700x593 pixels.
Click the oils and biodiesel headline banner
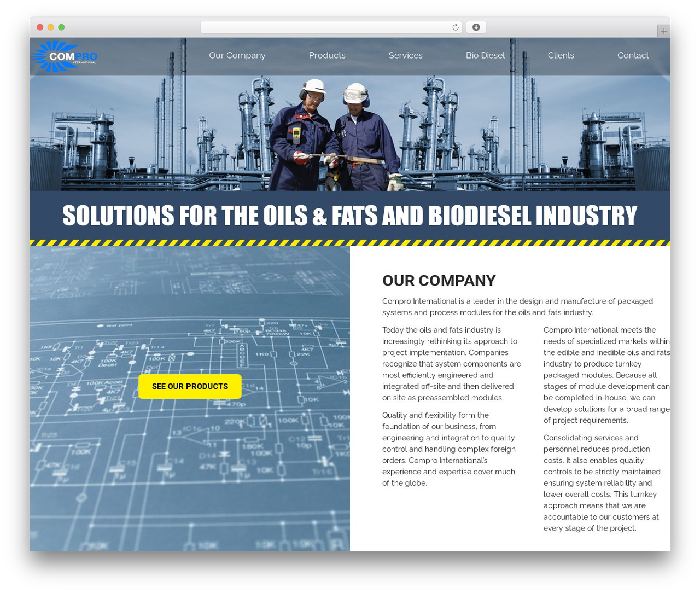(x=350, y=216)
